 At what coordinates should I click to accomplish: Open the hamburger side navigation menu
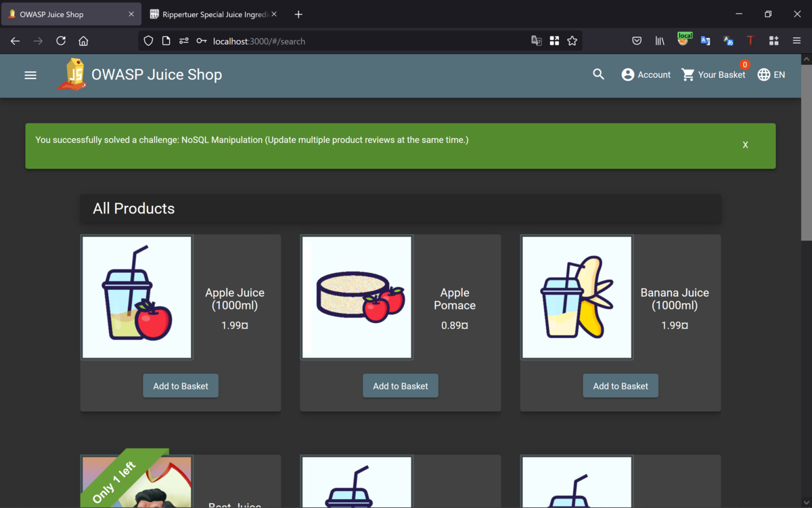coord(30,75)
